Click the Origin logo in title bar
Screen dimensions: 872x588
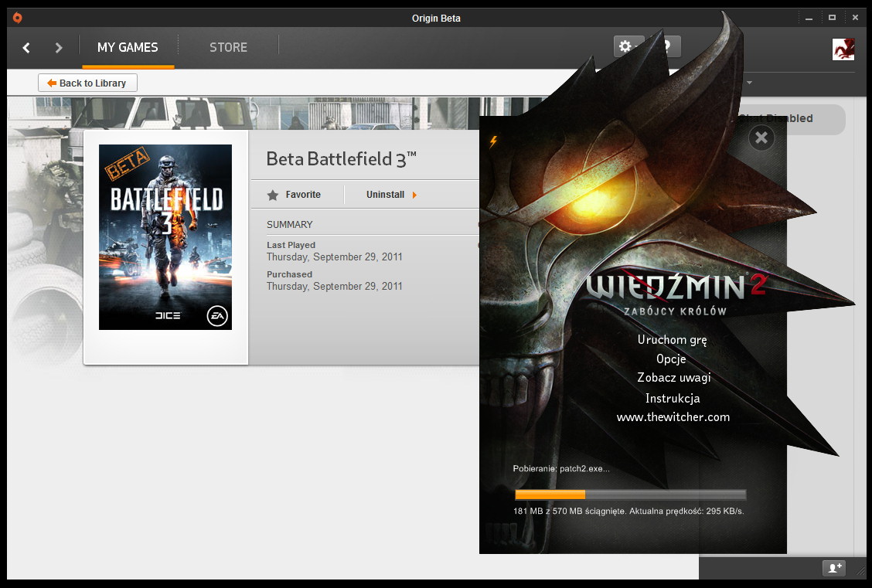pyautogui.click(x=18, y=18)
